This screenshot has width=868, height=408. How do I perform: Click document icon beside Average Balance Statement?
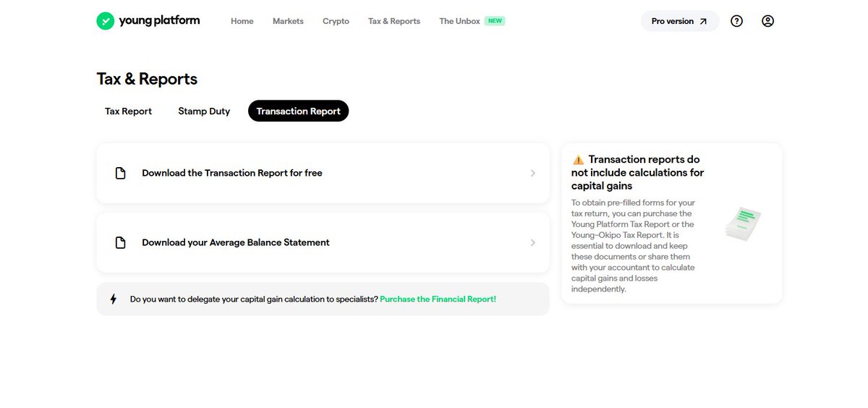click(121, 242)
